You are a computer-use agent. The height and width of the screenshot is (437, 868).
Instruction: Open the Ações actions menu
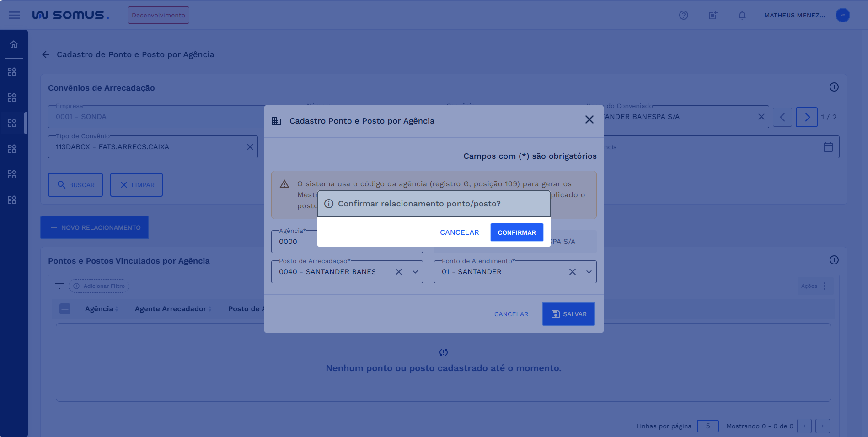click(824, 286)
